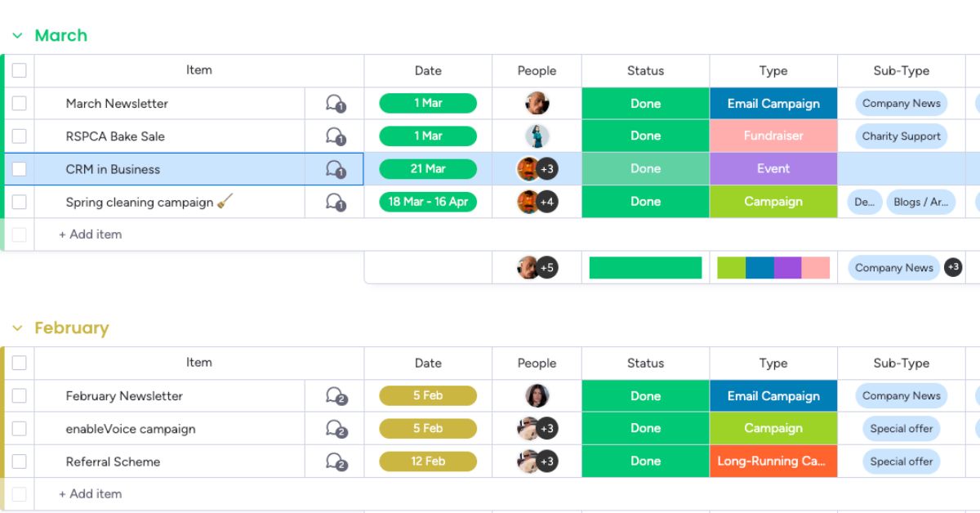Collapse the March group
This screenshot has height=513, width=980.
(17, 36)
